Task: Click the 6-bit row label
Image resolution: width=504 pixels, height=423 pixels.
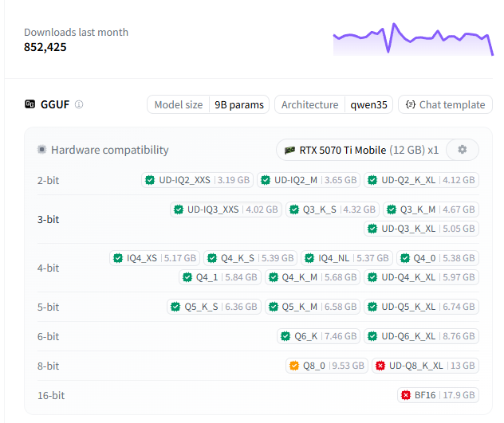Action: pyautogui.click(x=48, y=337)
